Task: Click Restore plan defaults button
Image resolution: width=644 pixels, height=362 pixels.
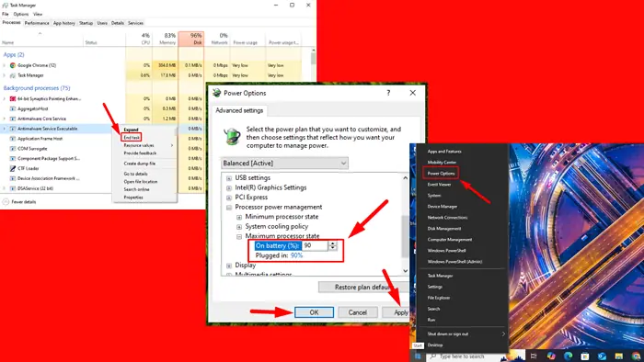Action: point(363,287)
